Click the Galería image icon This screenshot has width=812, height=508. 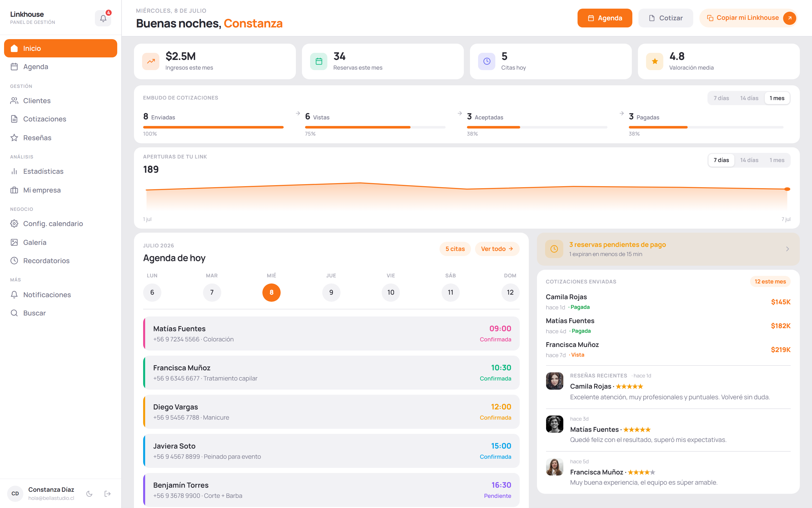tap(14, 242)
